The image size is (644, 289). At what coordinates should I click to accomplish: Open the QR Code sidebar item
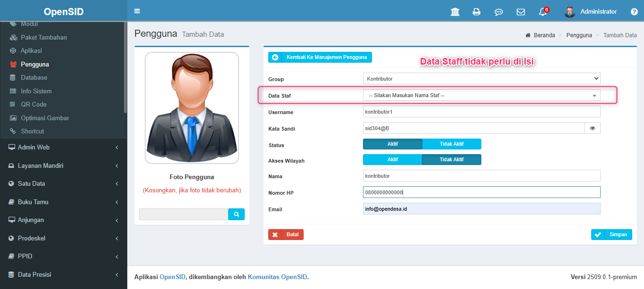point(33,104)
